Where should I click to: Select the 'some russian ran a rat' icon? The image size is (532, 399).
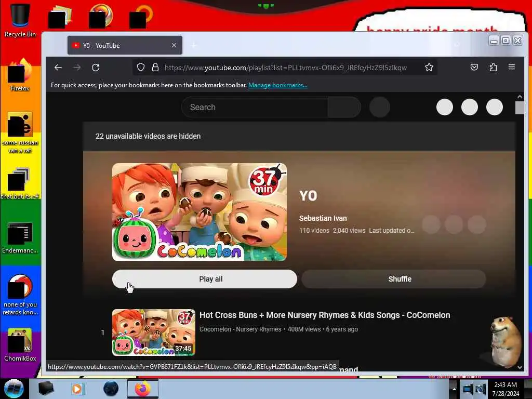click(x=20, y=132)
